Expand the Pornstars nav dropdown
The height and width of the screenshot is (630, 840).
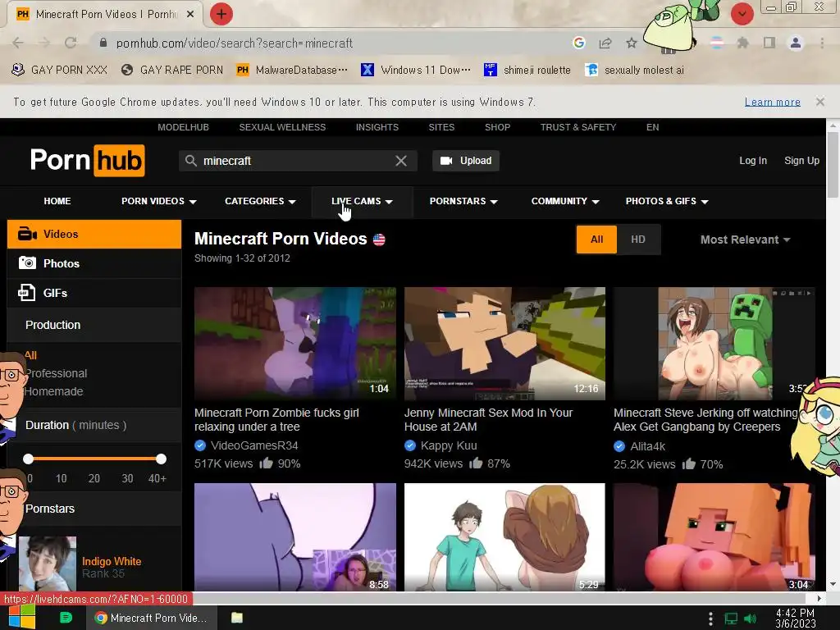tap(464, 202)
